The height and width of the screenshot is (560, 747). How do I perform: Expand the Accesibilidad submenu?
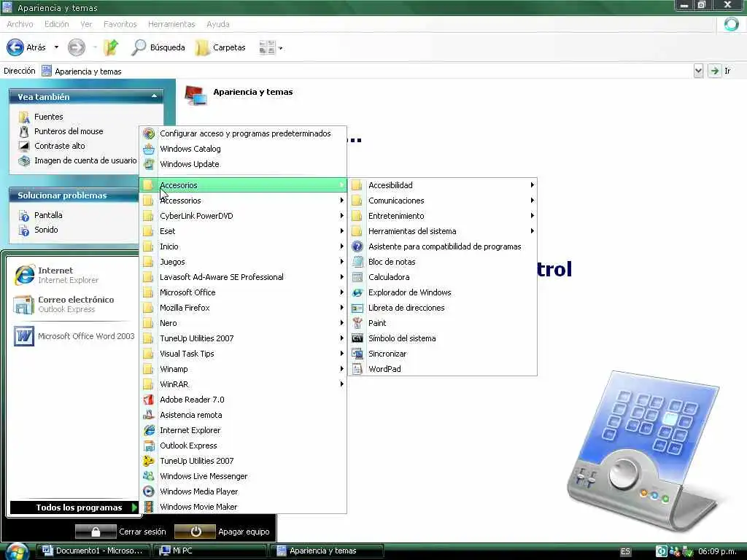(443, 185)
